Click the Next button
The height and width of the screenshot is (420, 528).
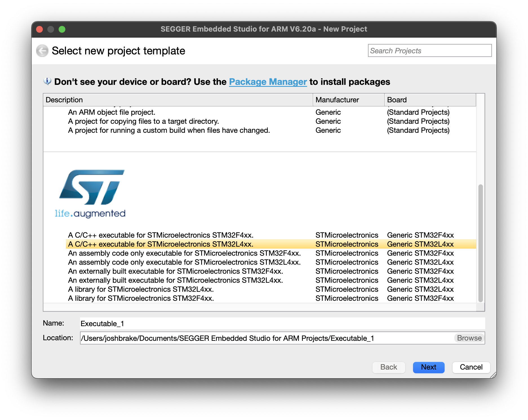point(429,367)
